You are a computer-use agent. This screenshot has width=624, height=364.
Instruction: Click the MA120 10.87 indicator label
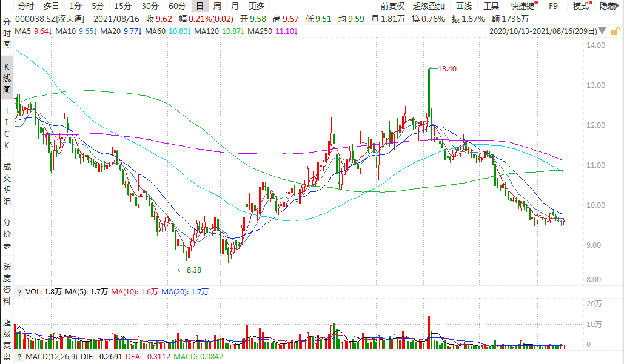click(219, 31)
